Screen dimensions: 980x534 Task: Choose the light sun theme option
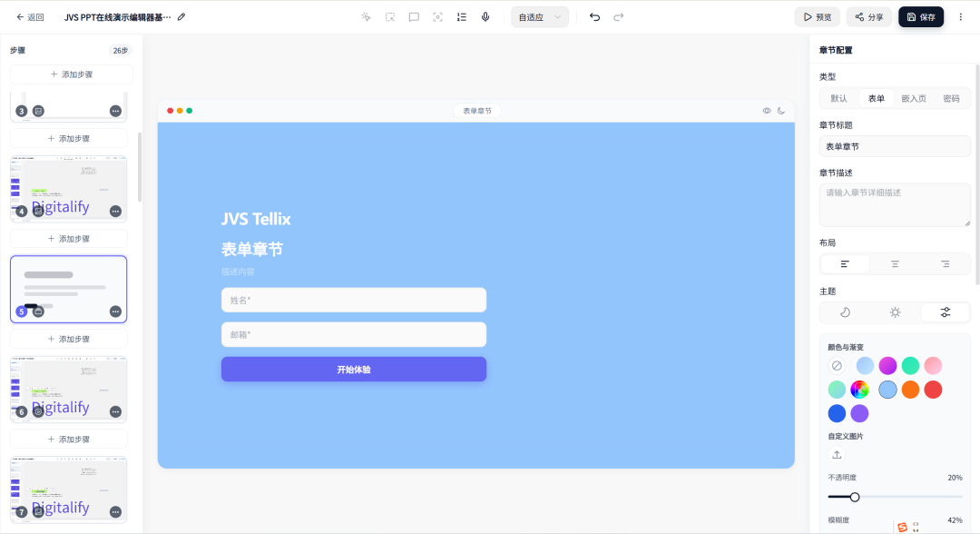[x=895, y=312]
